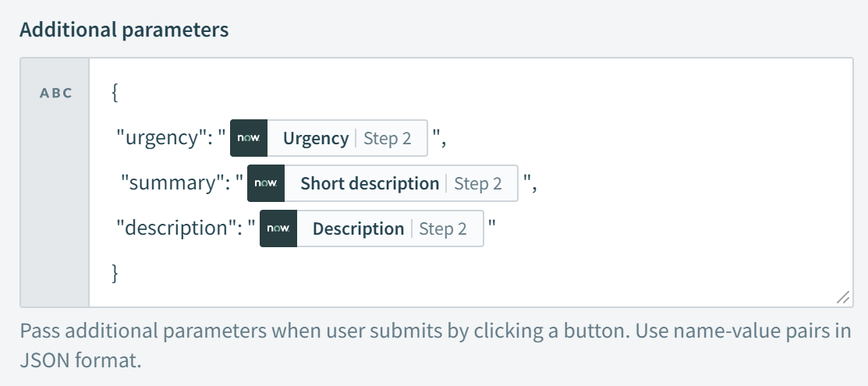
Task: Select the Description datapill label
Action: (358, 228)
